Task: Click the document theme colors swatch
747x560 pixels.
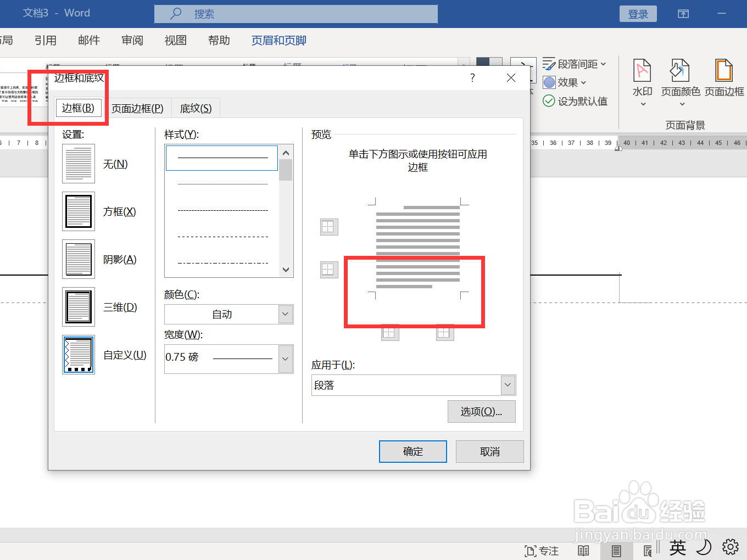Action: click(x=489, y=61)
